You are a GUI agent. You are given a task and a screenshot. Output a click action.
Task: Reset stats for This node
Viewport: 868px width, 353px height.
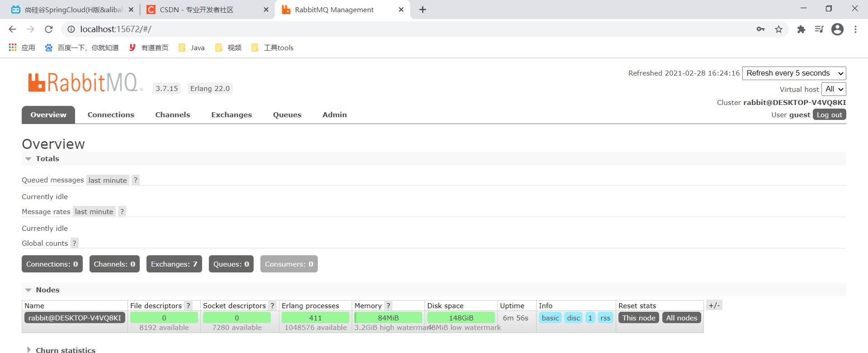pyautogui.click(x=639, y=318)
